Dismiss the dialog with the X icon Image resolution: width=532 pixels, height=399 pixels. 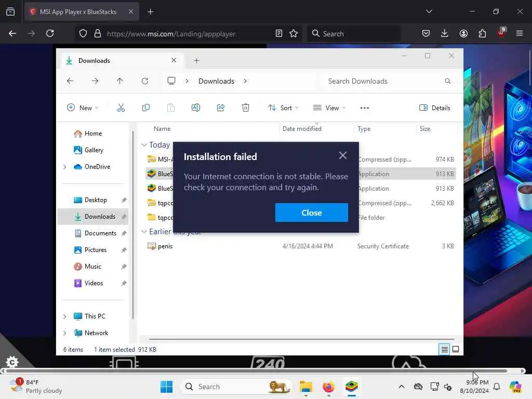[x=343, y=155]
